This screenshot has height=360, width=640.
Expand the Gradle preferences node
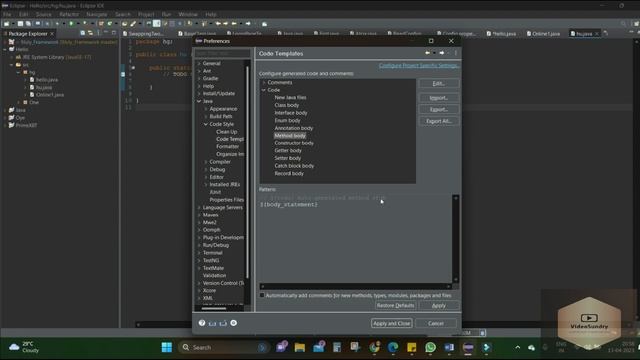(x=199, y=78)
